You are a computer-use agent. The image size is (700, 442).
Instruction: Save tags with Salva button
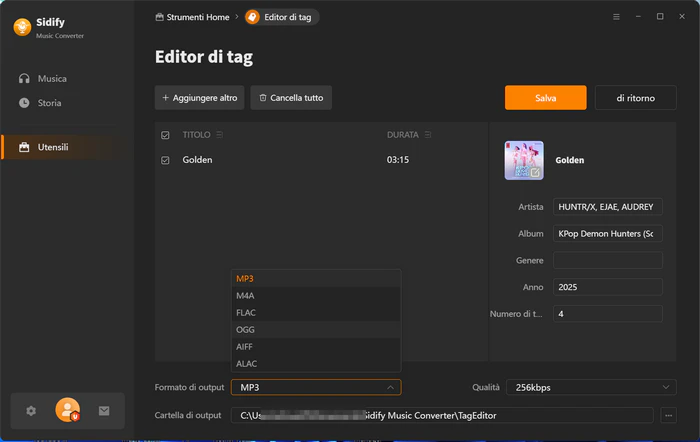[546, 97]
